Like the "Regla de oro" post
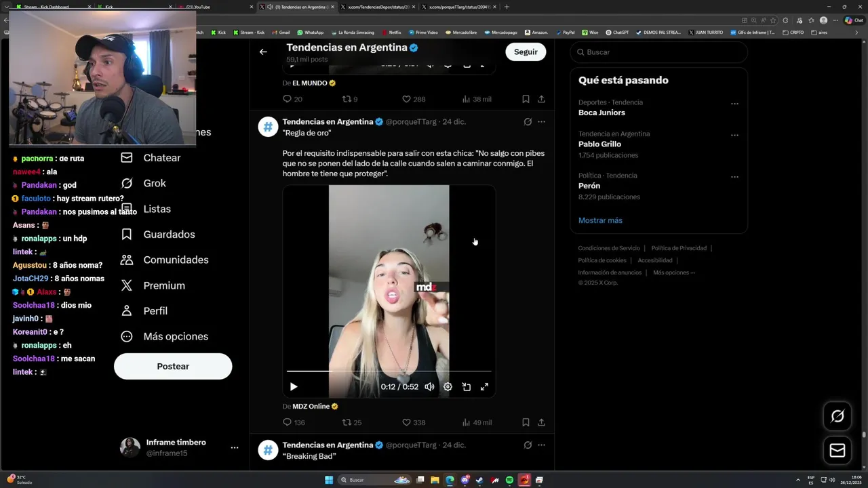868x488 pixels. [x=414, y=422]
